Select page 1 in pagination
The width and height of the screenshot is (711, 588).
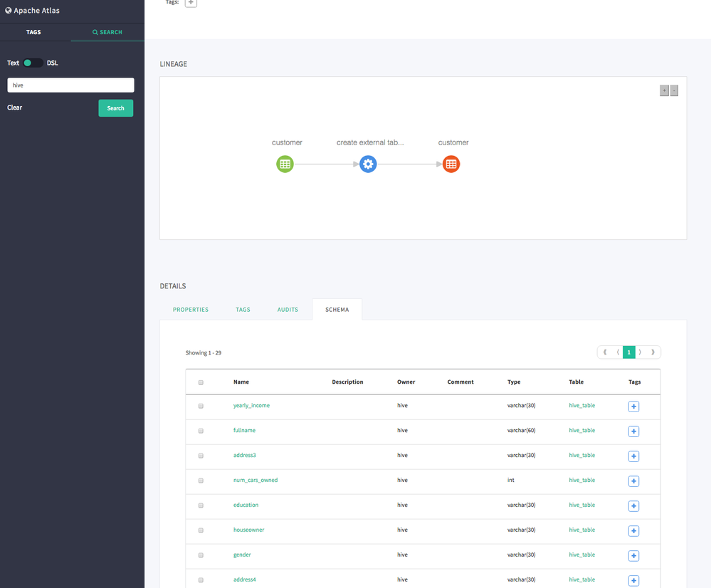point(629,352)
